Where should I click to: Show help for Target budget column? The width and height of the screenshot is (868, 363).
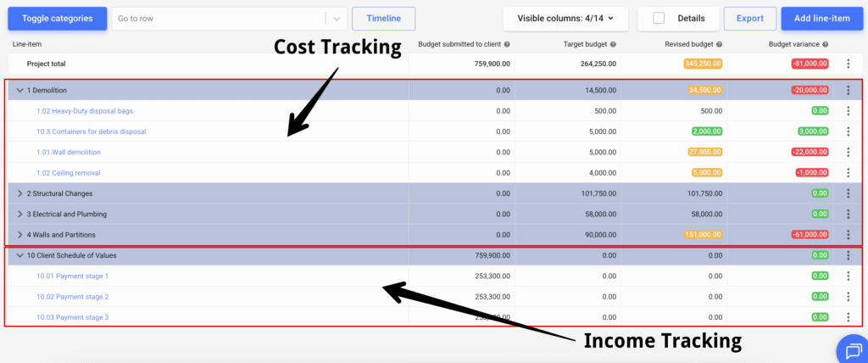614,44
